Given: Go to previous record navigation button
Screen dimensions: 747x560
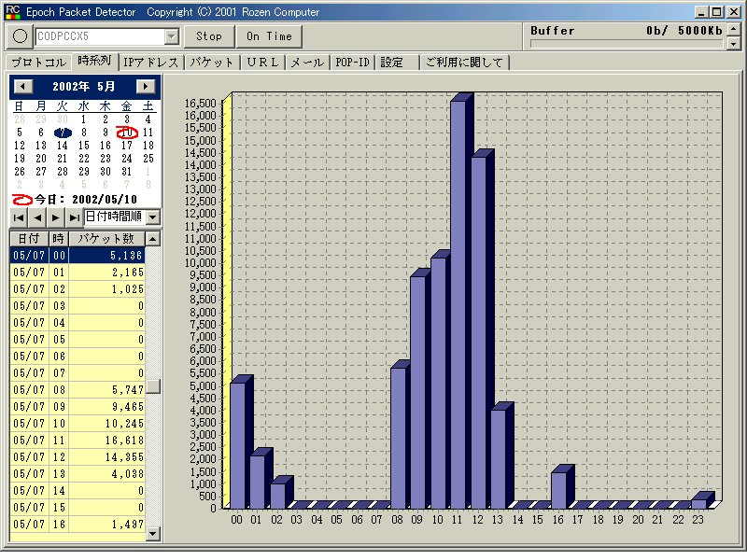Looking at the screenshot, I should [x=37, y=218].
